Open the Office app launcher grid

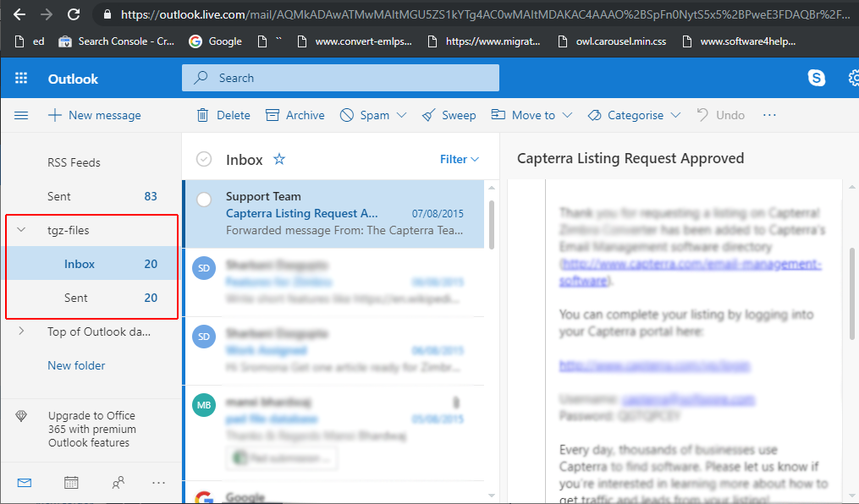point(21,79)
